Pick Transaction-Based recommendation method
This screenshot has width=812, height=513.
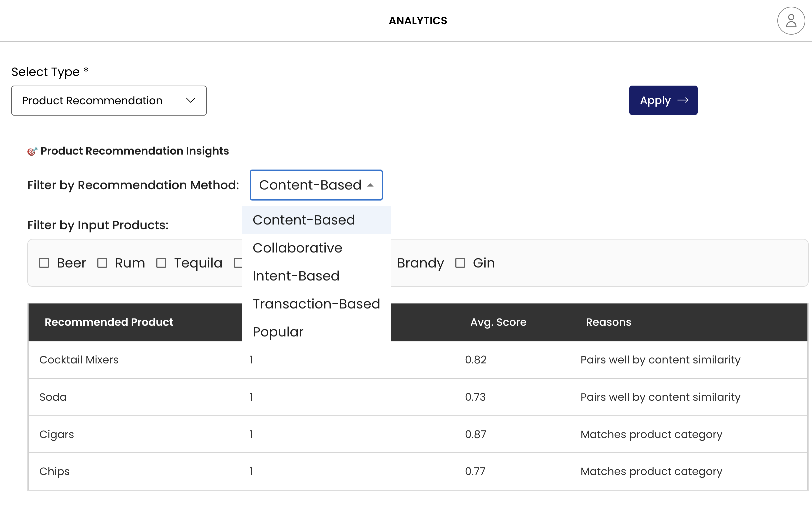[x=316, y=304]
